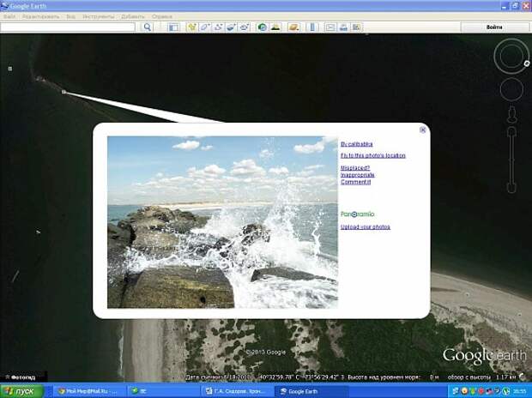Click the Street View pegman icon

tap(511, 115)
